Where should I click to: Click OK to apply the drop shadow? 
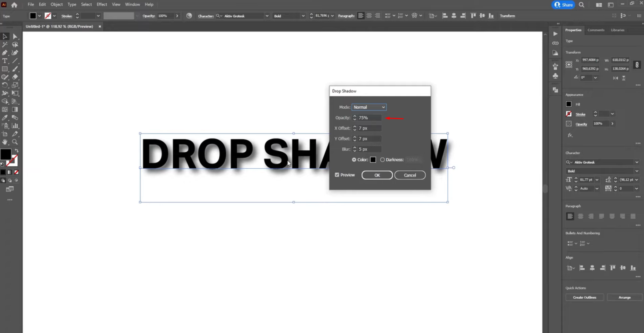(377, 175)
